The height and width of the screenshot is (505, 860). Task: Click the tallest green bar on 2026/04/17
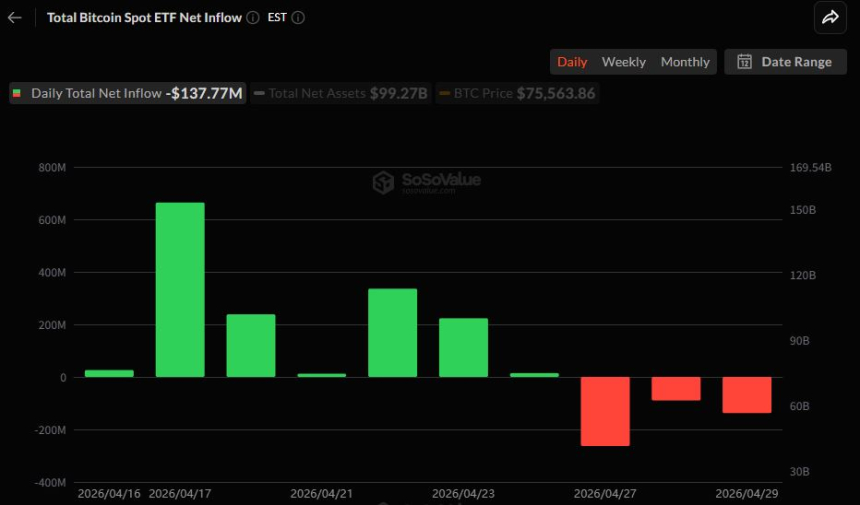(180, 290)
